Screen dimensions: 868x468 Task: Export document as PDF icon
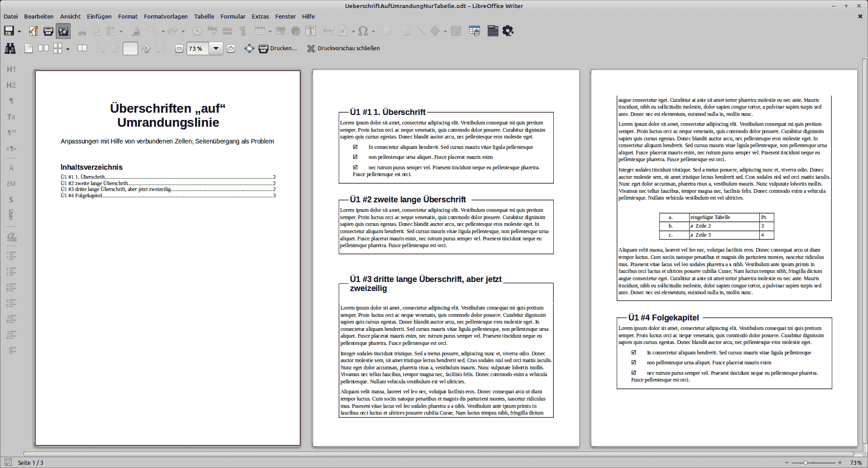34,31
